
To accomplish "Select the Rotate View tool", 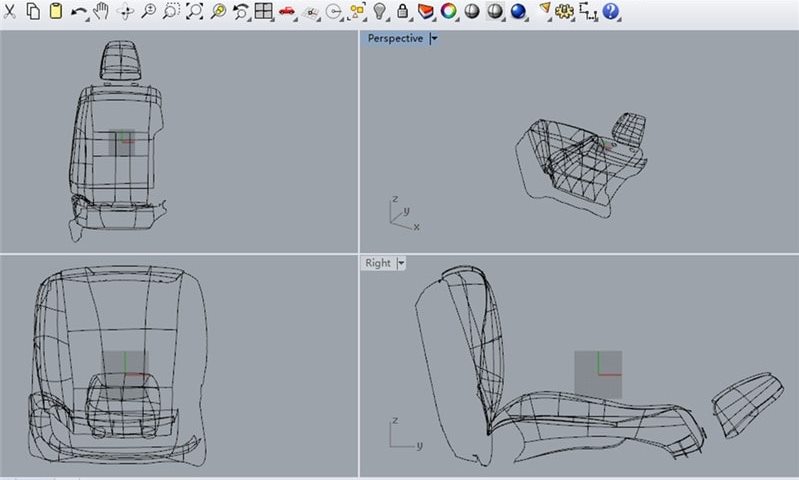I will coord(125,11).
